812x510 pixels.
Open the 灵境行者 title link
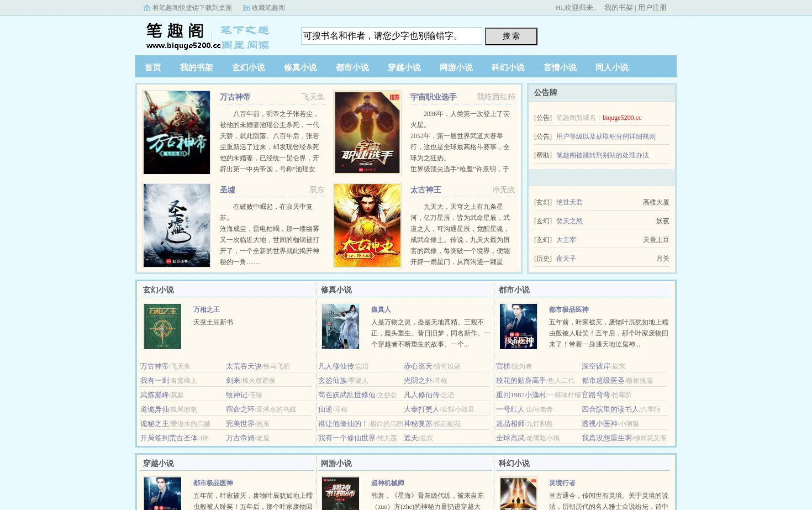pos(562,483)
